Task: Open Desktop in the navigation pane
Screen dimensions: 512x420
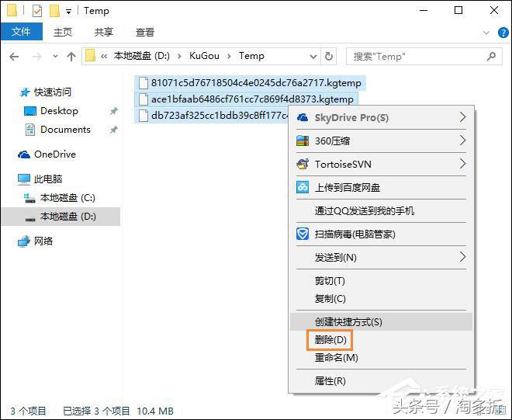Action: tap(59, 111)
